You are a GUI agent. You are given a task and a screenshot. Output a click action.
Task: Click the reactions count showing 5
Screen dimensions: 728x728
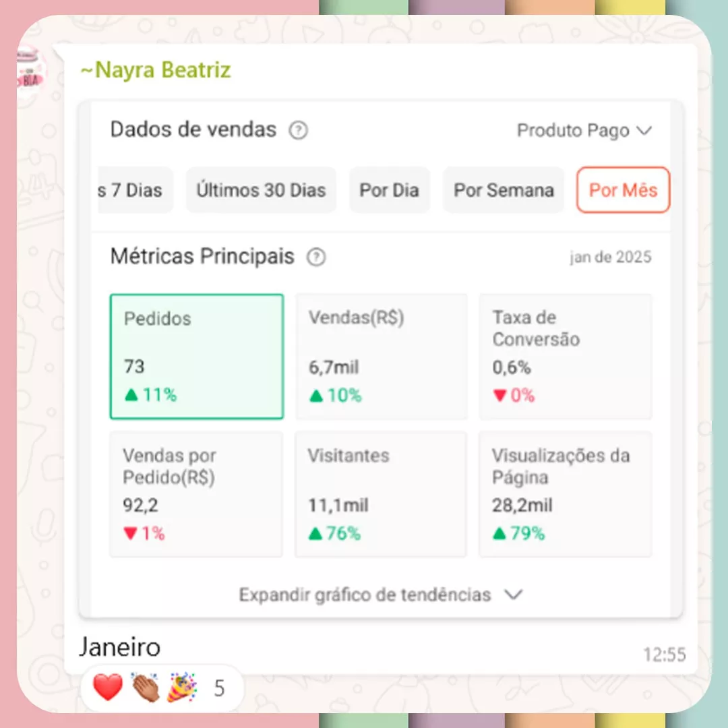(x=219, y=688)
